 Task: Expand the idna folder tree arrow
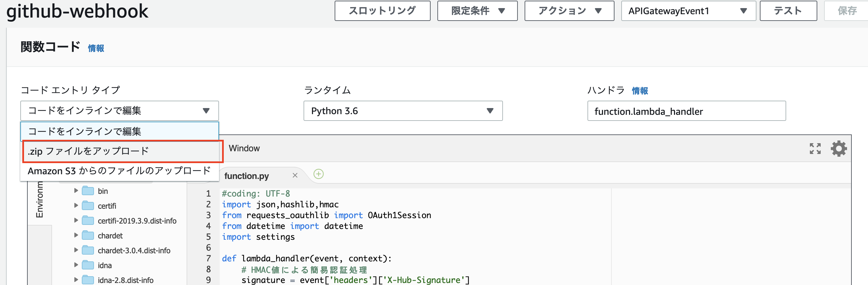tap(76, 265)
